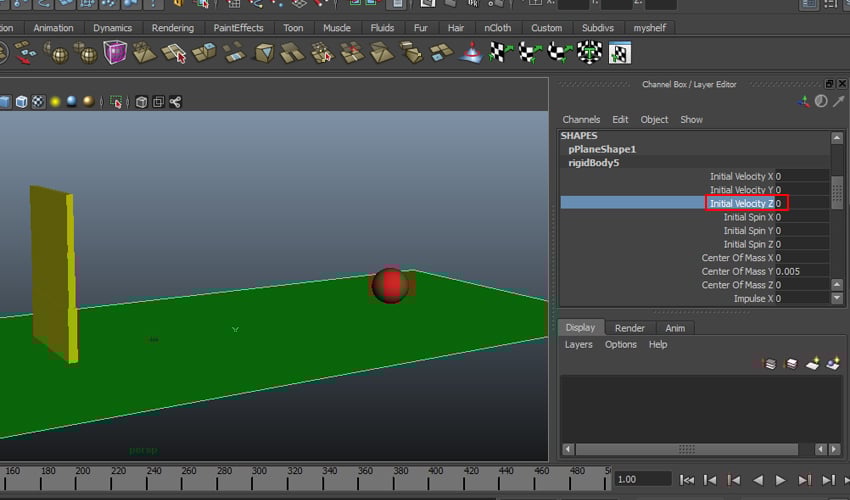Screen dimensions: 850x500
Task: Select the Display radio tab in Layer Editor
Action: pyautogui.click(x=580, y=327)
